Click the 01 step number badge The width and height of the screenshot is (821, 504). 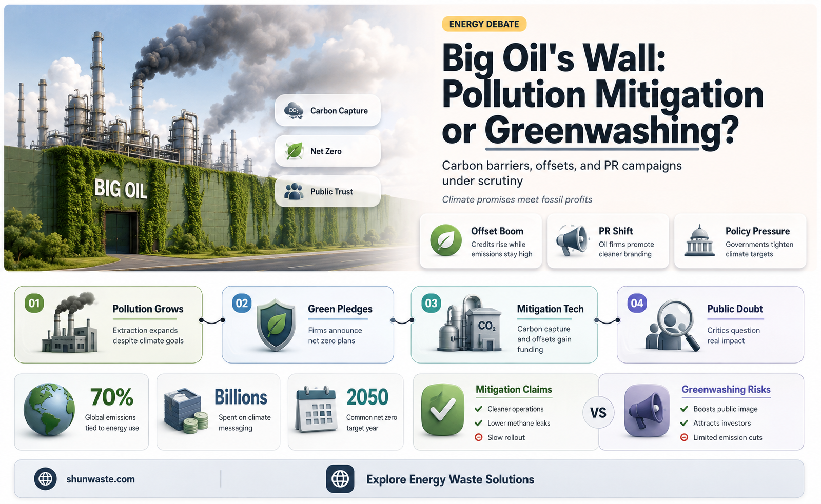34,303
